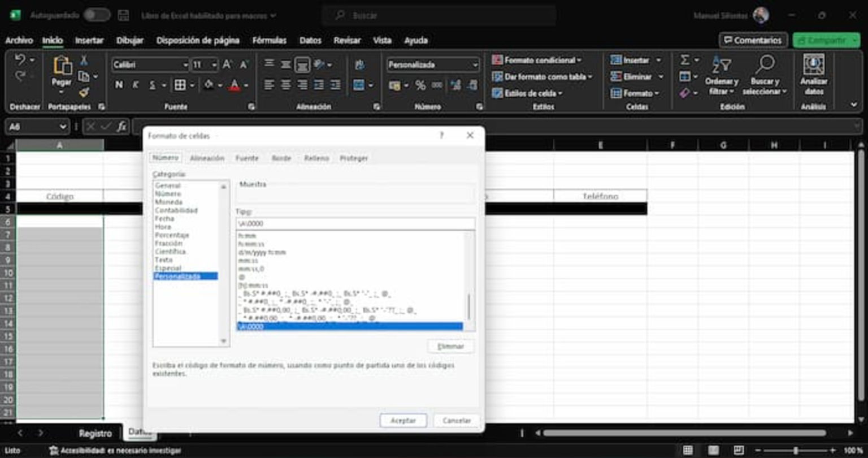Open the font size 11 dropdown
Viewport: 868px width, 458px height.
pos(214,65)
